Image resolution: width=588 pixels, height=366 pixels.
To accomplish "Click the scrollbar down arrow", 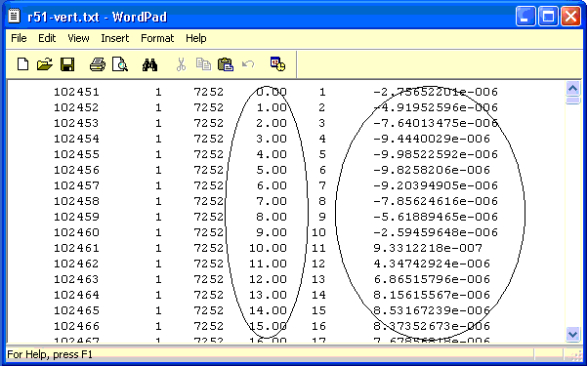I will point(573,334).
